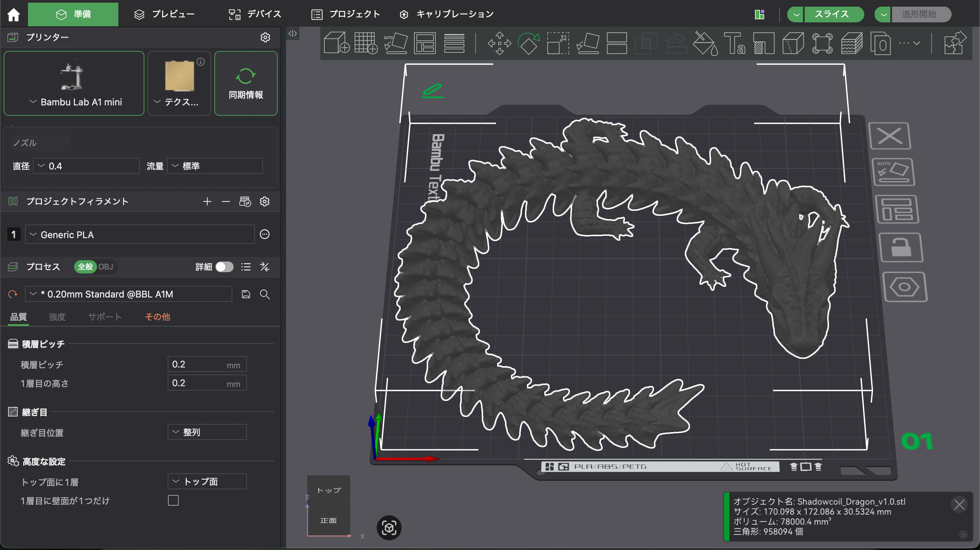Enable 1層目に壁面が1つだけ checkbox
The height and width of the screenshot is (550, 980).
coord(173,500)
